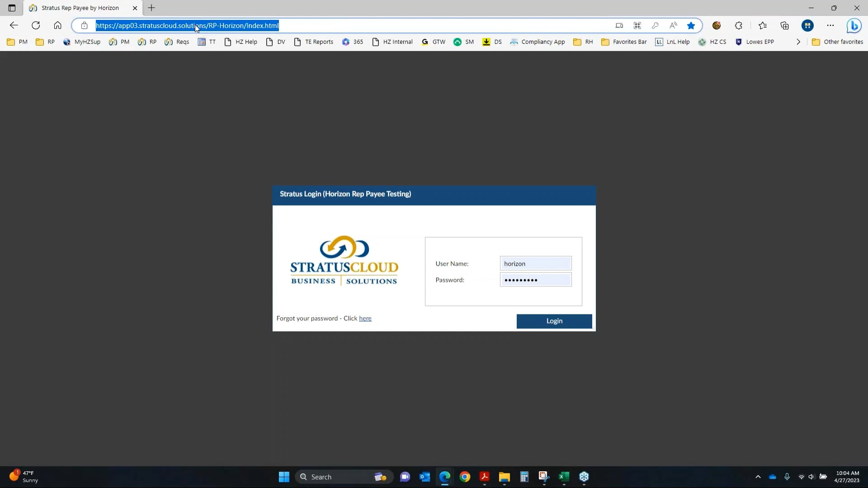Screen dimensions: 868x488
Task: Open the Other favorites folder
Action: tap(837, 42)
